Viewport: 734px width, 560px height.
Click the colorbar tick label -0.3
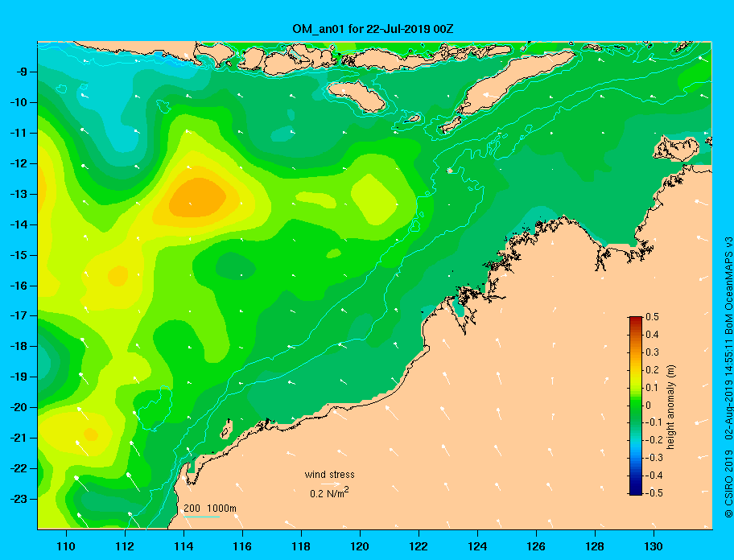pyautogui.click(x=654, y=458)
